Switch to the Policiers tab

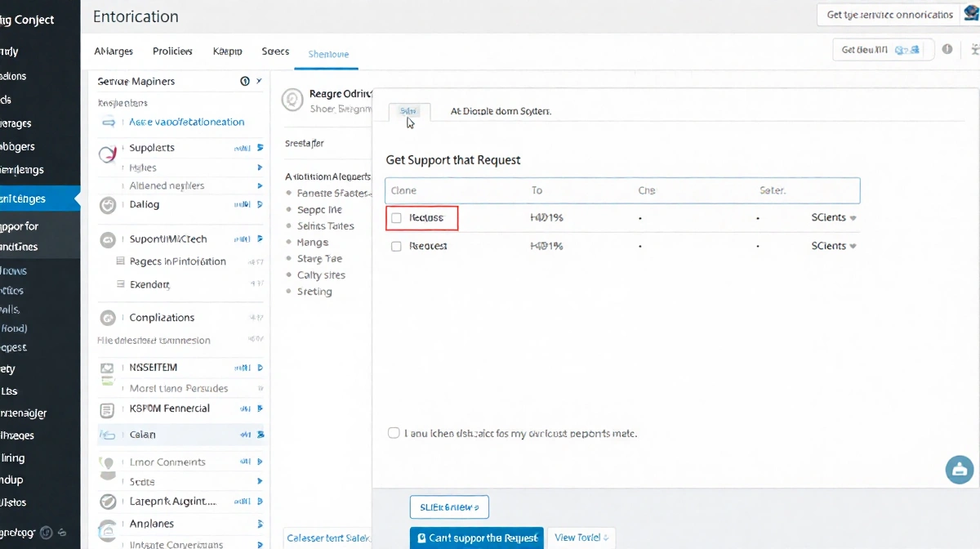click(172, 51)
